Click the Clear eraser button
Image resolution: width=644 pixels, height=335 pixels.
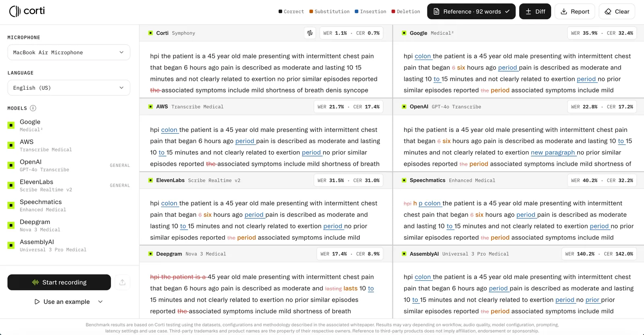click(x=617, y=12)
